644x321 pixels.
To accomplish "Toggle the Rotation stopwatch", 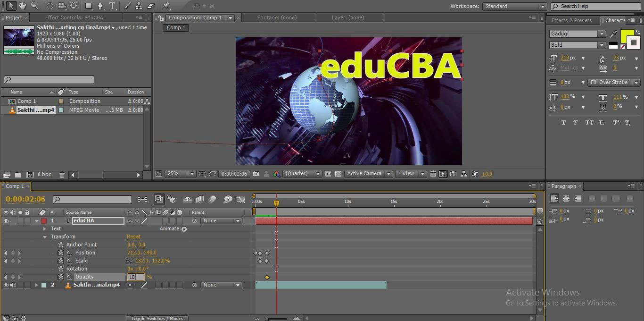I will tap(61, 269).
